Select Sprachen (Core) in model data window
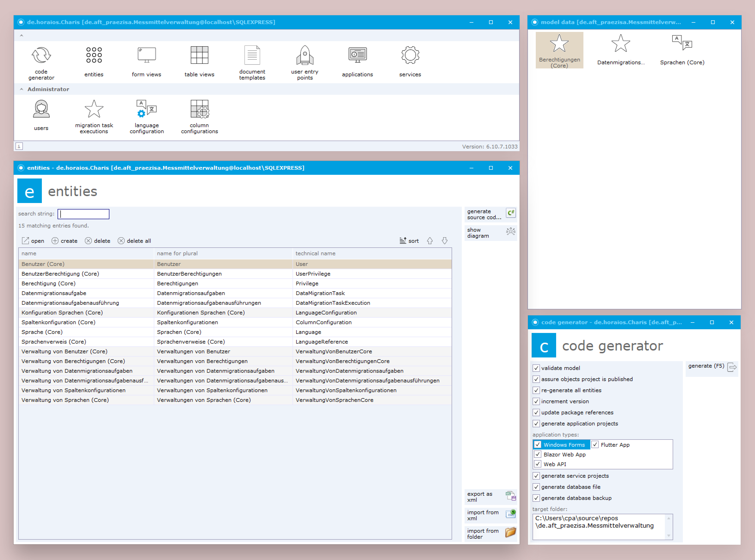The width and height of the screenshot is (755, 560). 682,50
